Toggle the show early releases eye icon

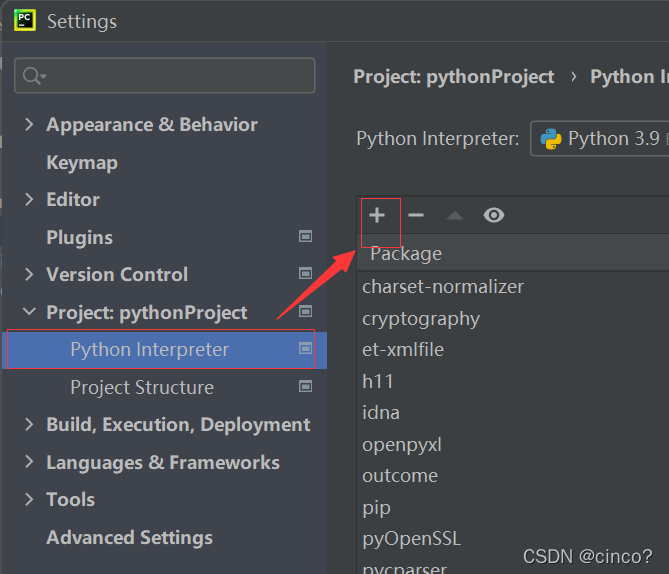tap(494, 215)
